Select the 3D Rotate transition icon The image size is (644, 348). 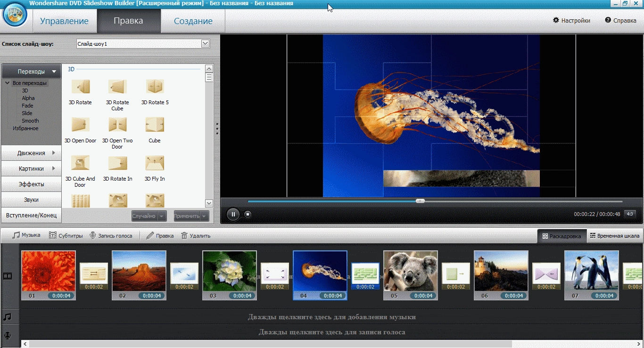tap(80, 87)
